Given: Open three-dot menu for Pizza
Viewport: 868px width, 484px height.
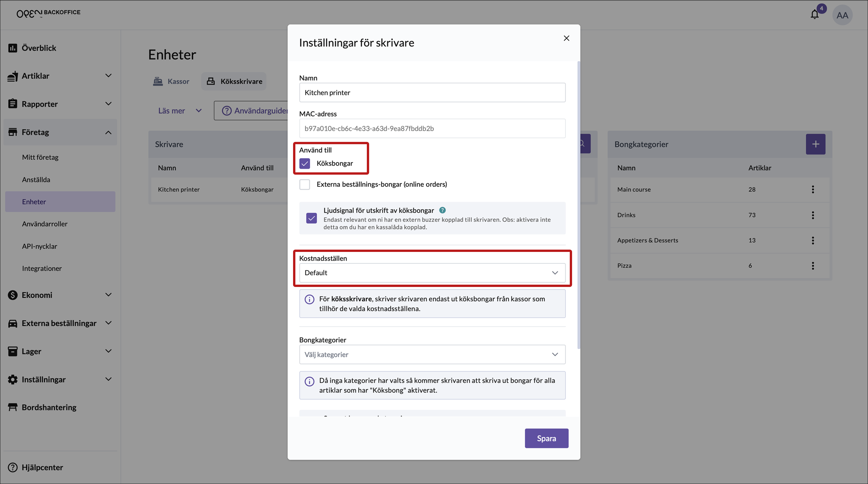Looking at the screenshot, I should (x=813, y=266).
